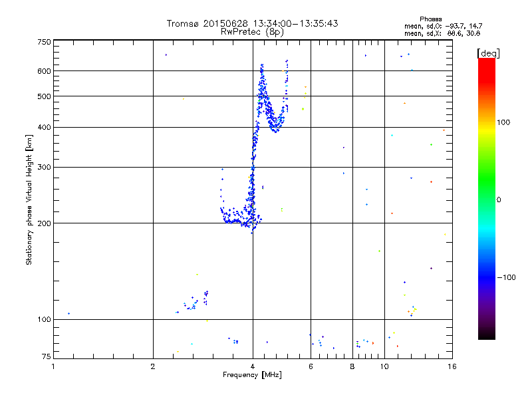The image size is (532, 399).
Task: Select the 'RwPretec (8p)' subtitle
Action: 252,32
